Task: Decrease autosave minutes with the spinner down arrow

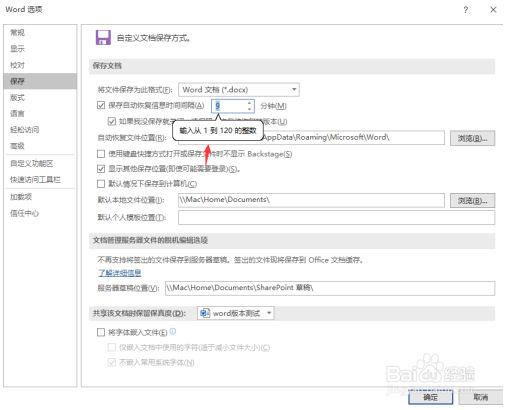Action: point(249,109)
